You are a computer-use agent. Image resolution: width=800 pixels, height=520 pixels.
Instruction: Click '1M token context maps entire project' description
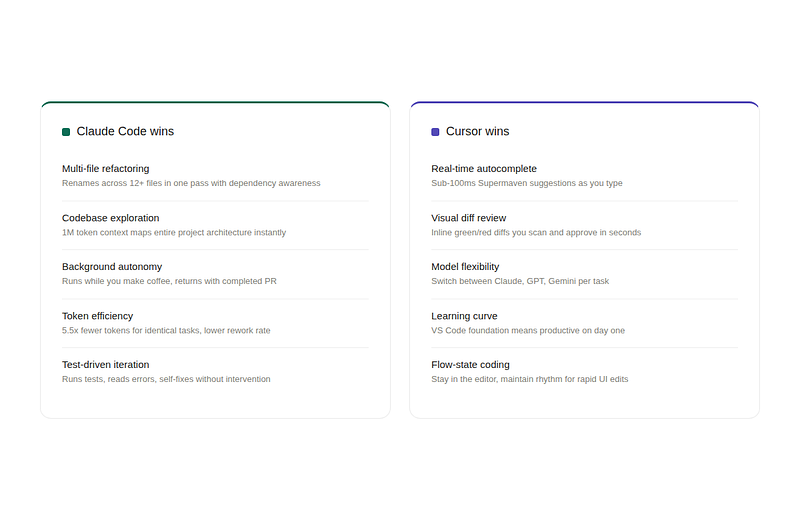click(x=174, y=233)
